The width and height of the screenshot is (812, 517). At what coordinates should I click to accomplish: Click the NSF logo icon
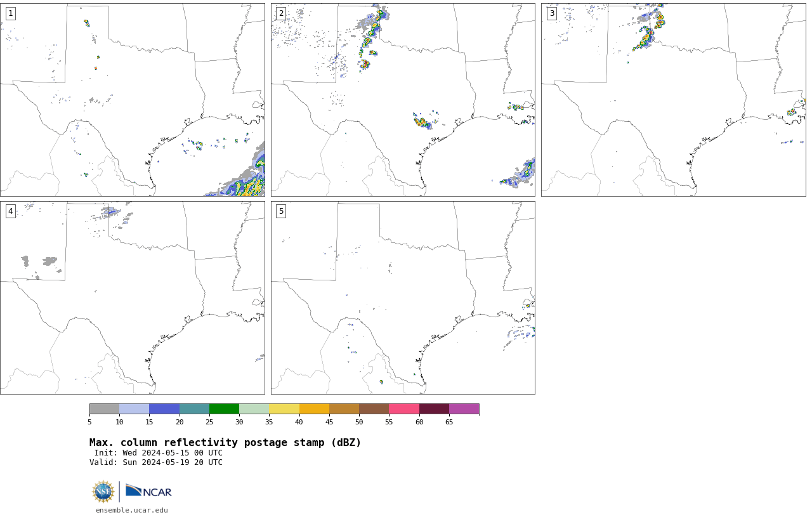103,492
